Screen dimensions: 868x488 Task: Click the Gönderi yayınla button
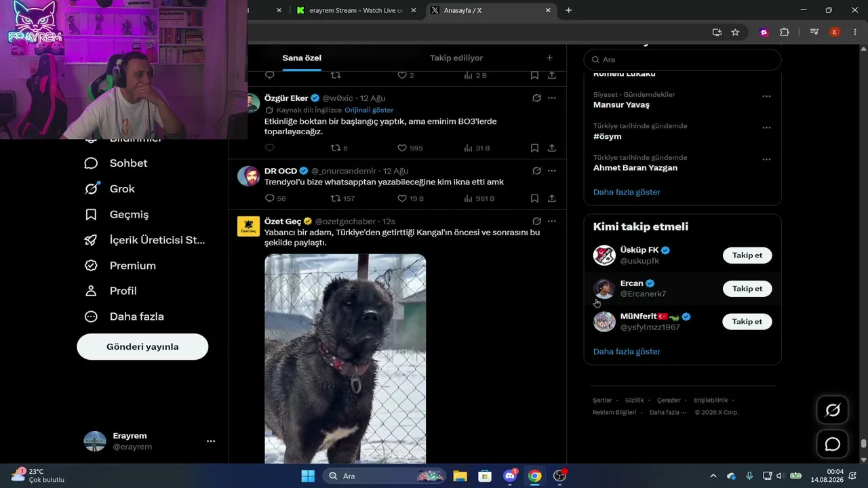pyautogui.click(x=142, y=346)
